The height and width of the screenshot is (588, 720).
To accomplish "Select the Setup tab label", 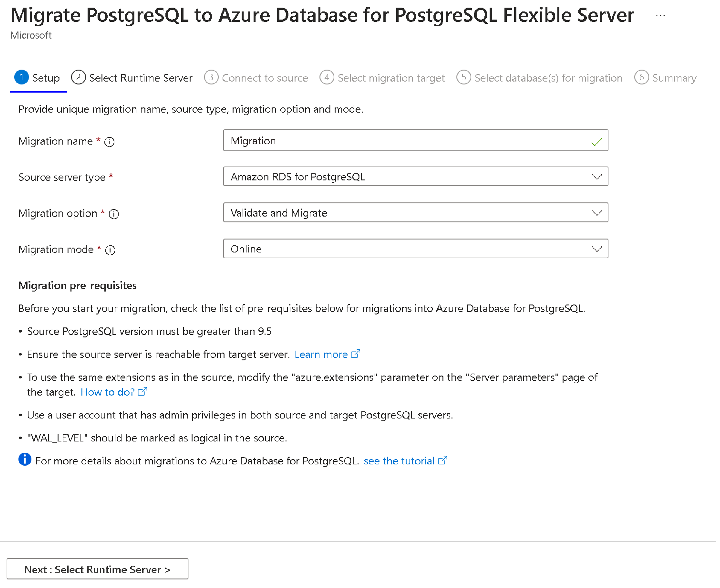I will (46, 78).
